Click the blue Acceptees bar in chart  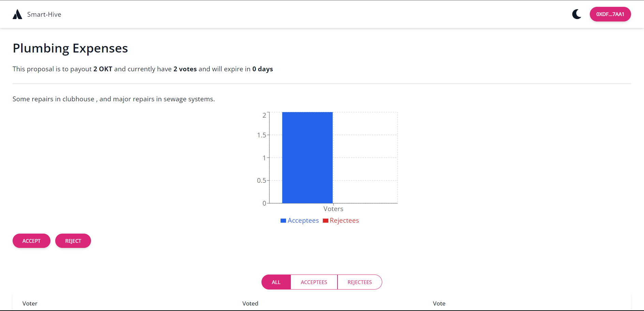coord(308,158)
